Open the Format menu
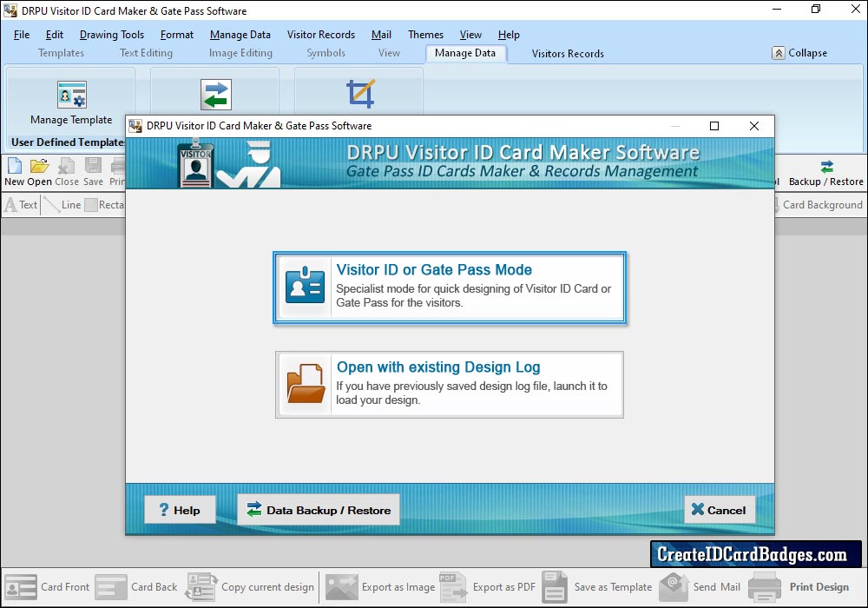This screenshot has height=608, width=868. point(177,35)
